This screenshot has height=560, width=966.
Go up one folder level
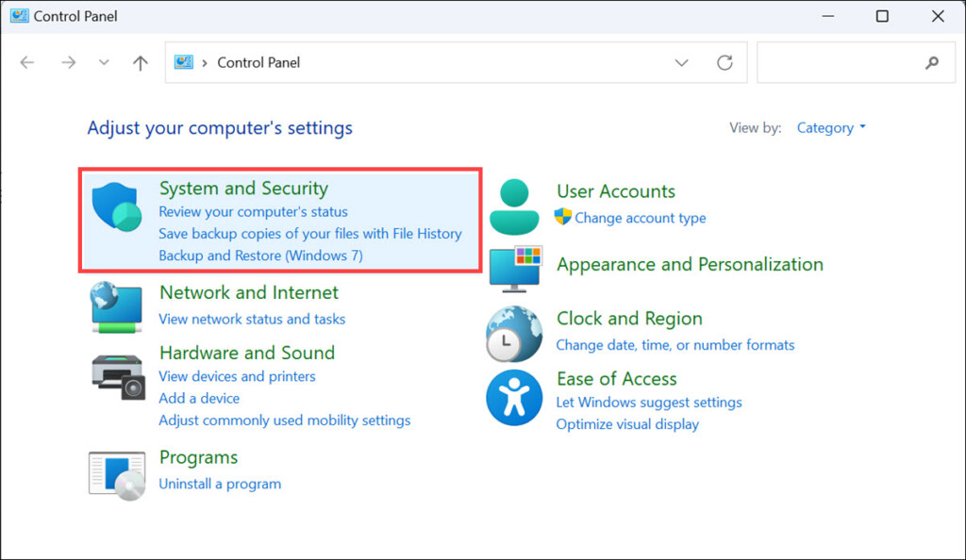(x=141, y=63)
